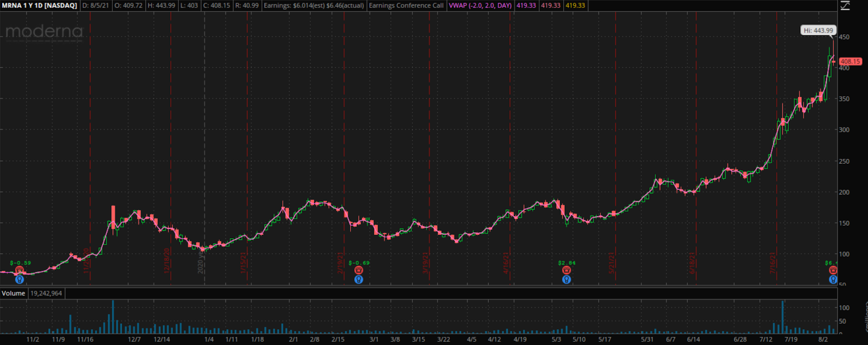The image size is (868, 345).
Task: Select the 1/15/21 expiration line marker
Action: [244, 263]
